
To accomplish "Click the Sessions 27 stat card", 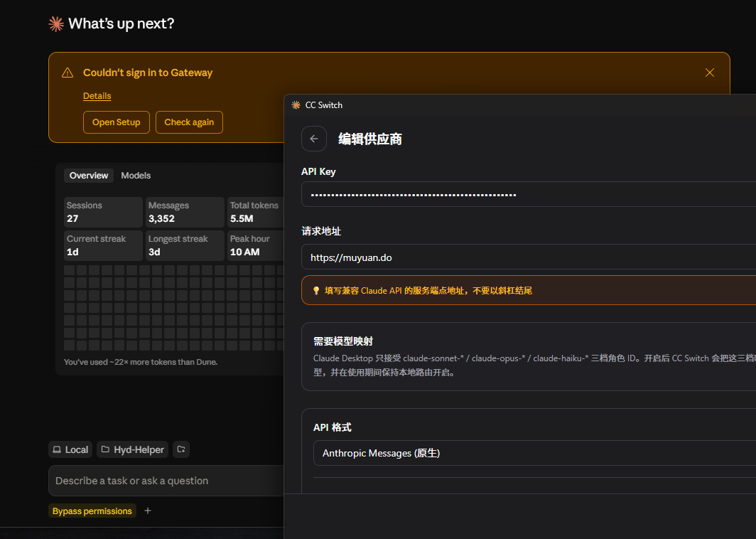I will (103, 212).
